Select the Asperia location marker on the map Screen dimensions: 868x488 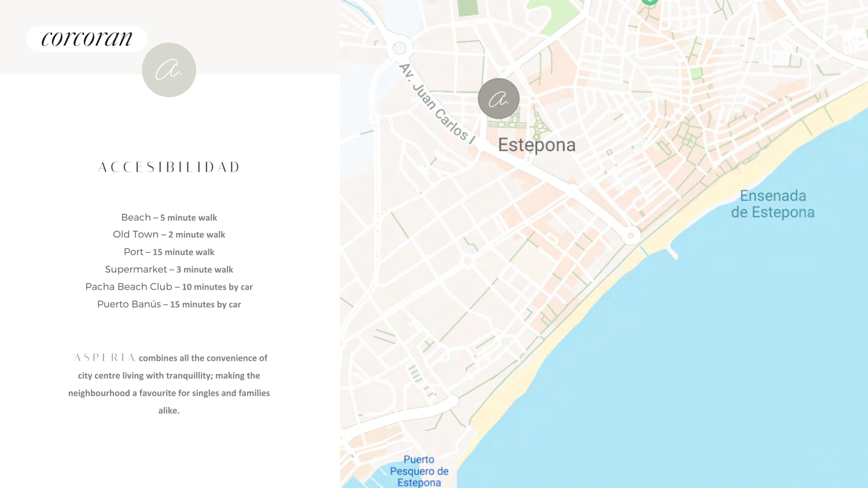498,99
